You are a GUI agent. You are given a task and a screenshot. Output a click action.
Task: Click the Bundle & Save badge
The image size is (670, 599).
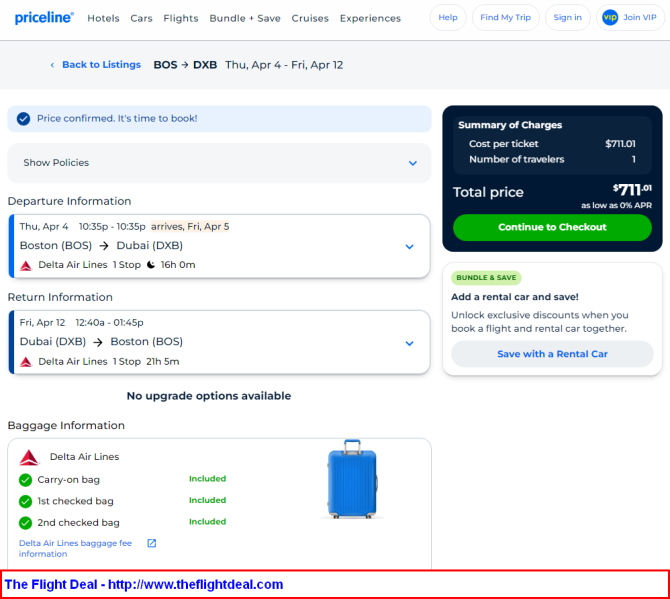pyautogui.click(x=486, y=278)
